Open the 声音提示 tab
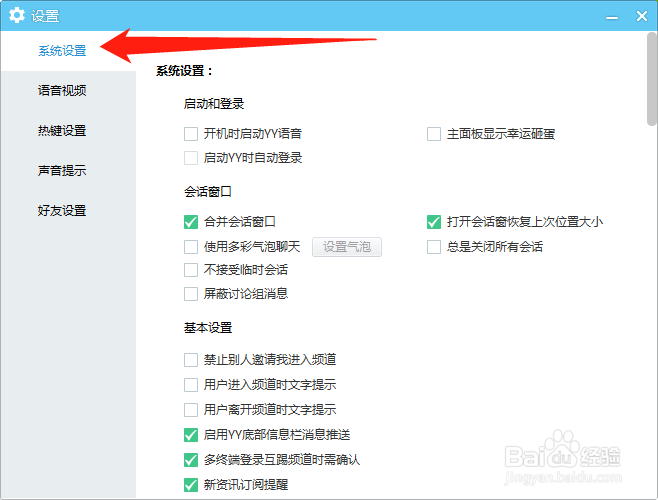This screenshot has height=500, width=658. [x=62, y=170]
